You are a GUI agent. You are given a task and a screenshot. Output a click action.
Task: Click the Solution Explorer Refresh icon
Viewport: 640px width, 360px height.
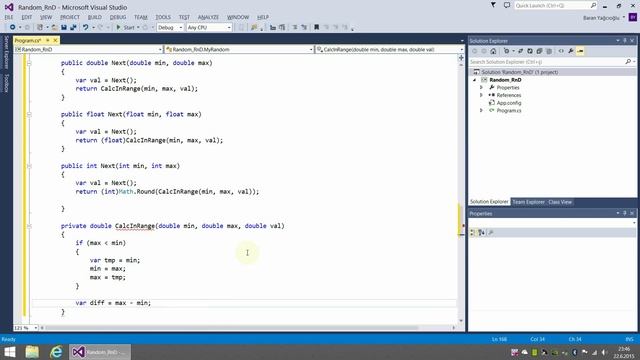(x=530, y=51)
